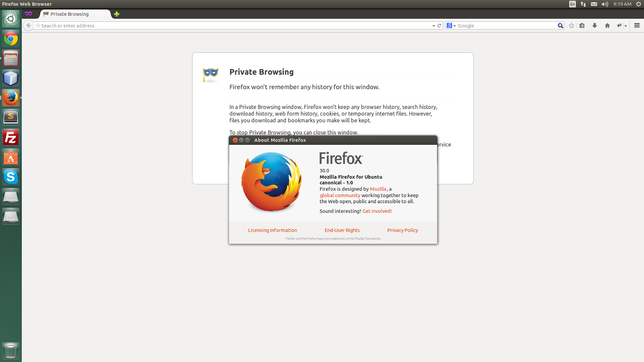Image resolution: width=644 pixels, height=362 pixels.
Task: Bookmark this page with the star icon
Action: pyautogui.click(x=572, y=25)
